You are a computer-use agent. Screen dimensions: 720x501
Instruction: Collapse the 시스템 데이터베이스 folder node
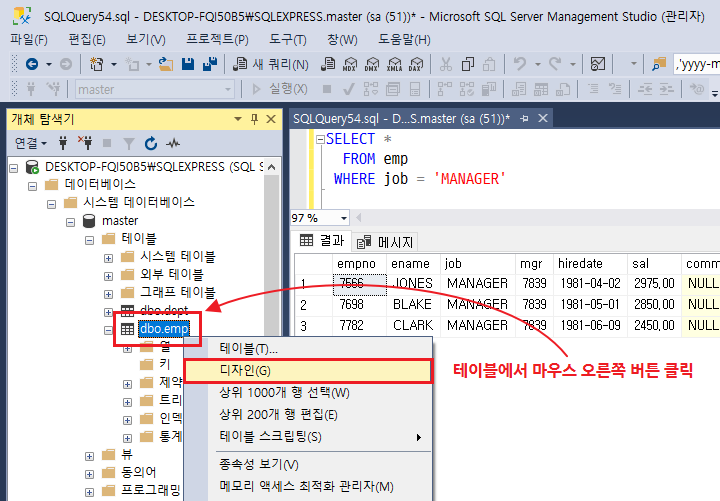51,204
